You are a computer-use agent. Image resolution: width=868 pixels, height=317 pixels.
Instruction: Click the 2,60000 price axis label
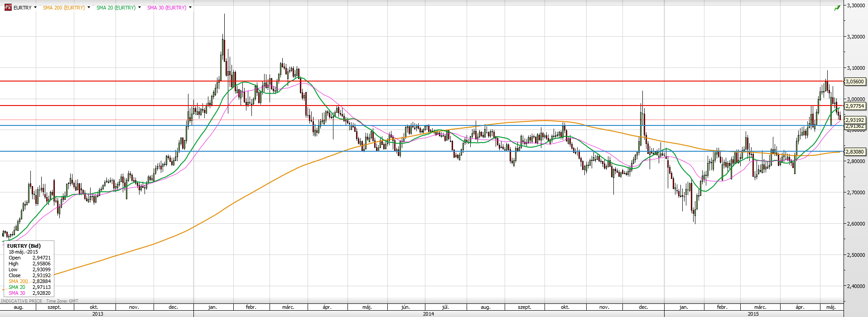pyautogui.click(x=856, y=224)
